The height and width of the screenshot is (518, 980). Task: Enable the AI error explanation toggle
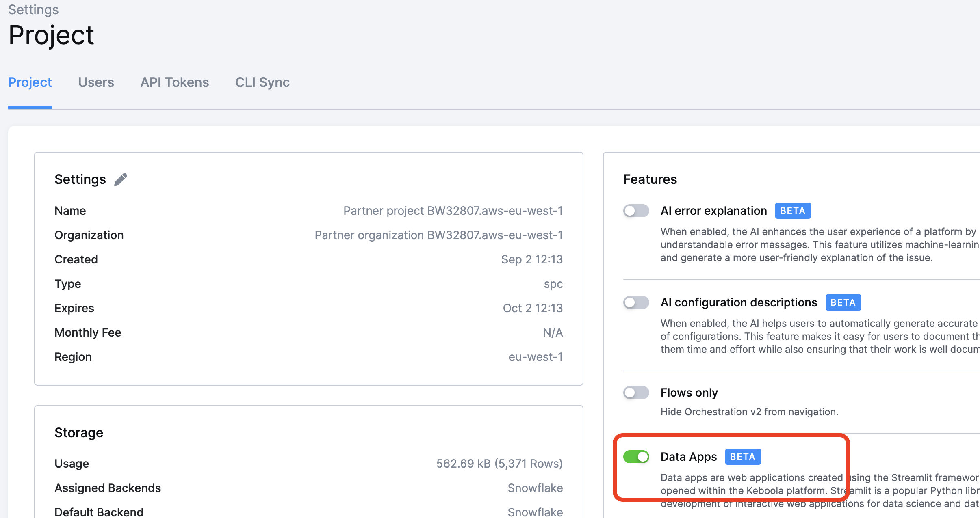[x=636, y=211]
